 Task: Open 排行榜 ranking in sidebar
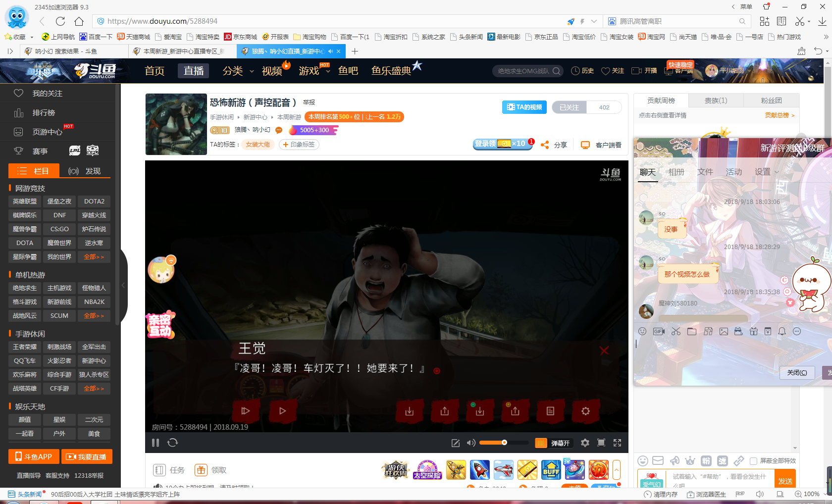click(44, 112)
